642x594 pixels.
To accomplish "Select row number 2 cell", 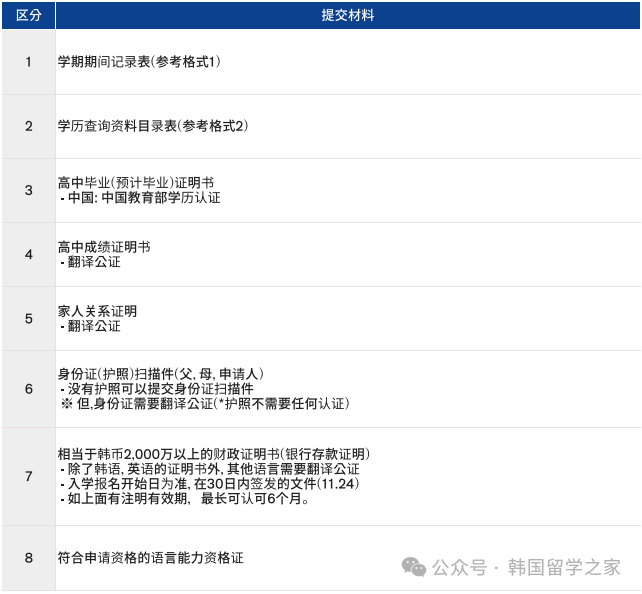I will 28,126.
